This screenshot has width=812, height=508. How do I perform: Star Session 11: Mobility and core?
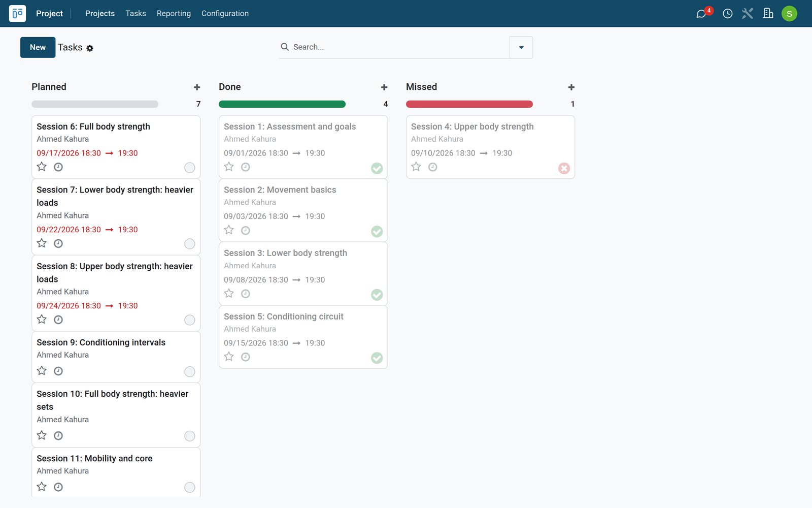click(x=42, y=487)
